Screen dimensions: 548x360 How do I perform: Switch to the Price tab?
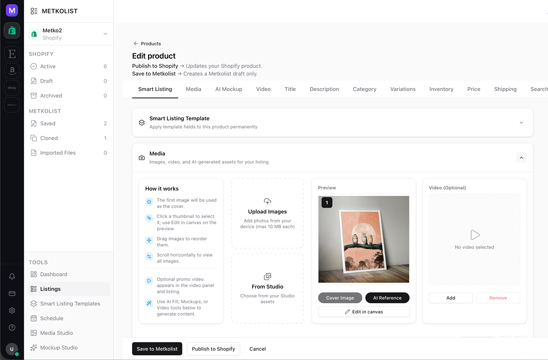pos(474,89)
